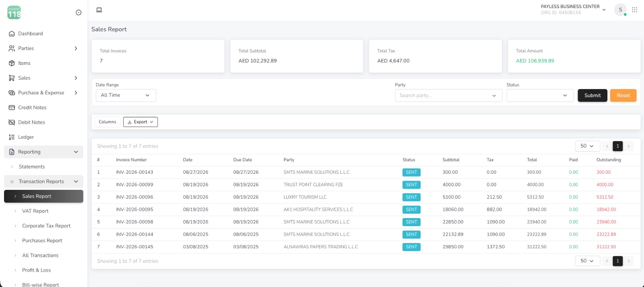The width and height of the screenshot is (644, 287).
Task: Click the Columns button
Action: [x=107, y=122]
